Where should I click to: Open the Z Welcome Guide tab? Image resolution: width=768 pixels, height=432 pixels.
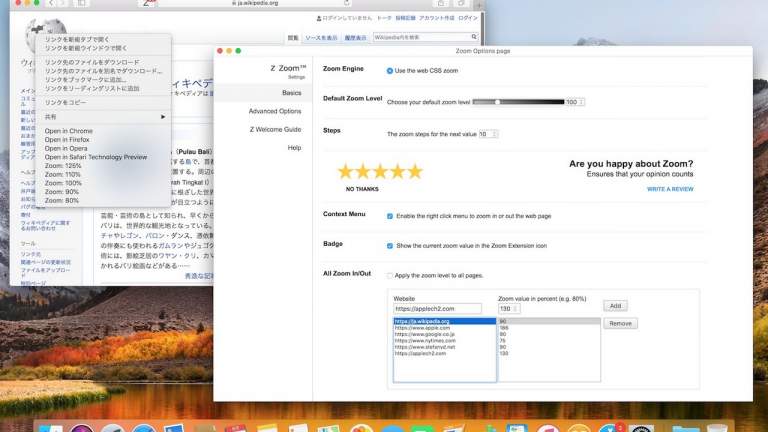[275, 129]
